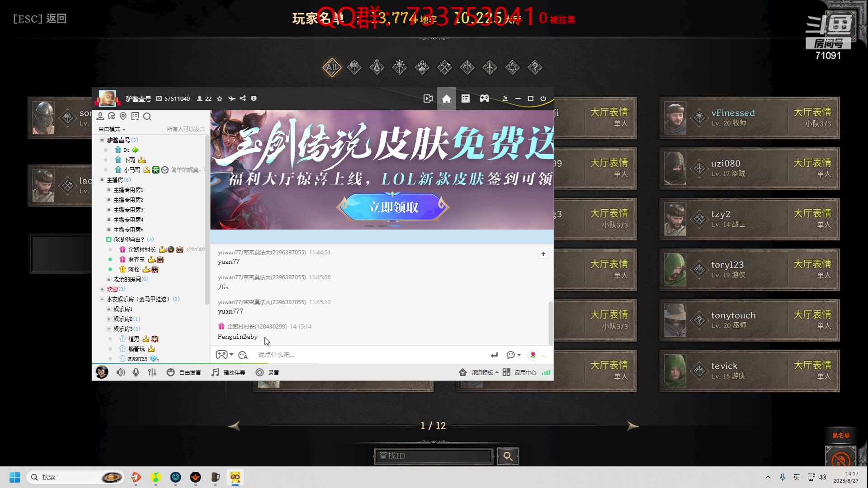Screen dimensions: 868x488
Task: Expand the 娱乐房2 sub-channel
Action: coord(109,319)
